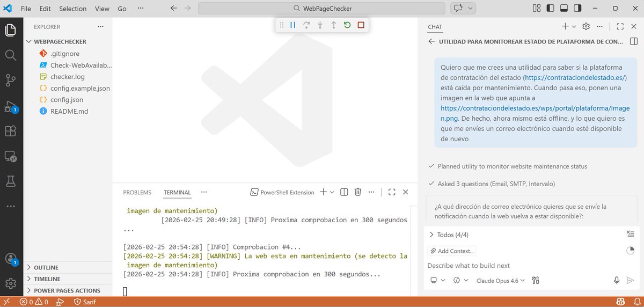Click the debug Step Out button

coord(333,25)
